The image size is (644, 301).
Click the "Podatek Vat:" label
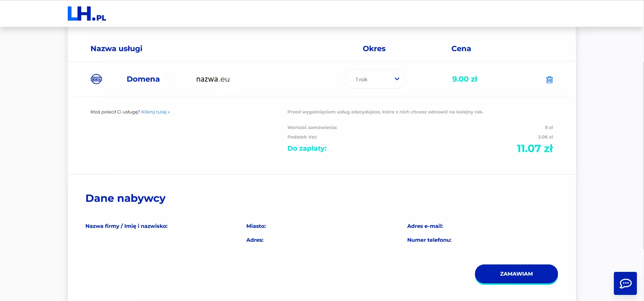point(302,137)
